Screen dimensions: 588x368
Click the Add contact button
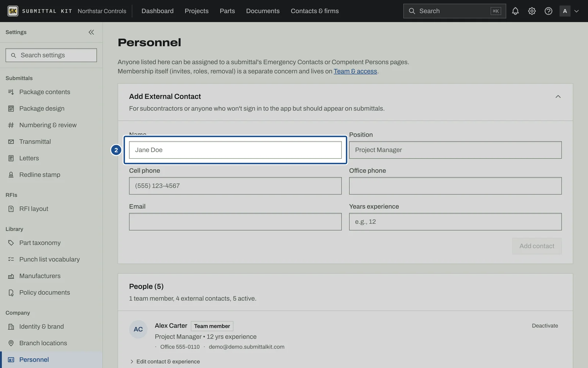(x=537, y=246)
